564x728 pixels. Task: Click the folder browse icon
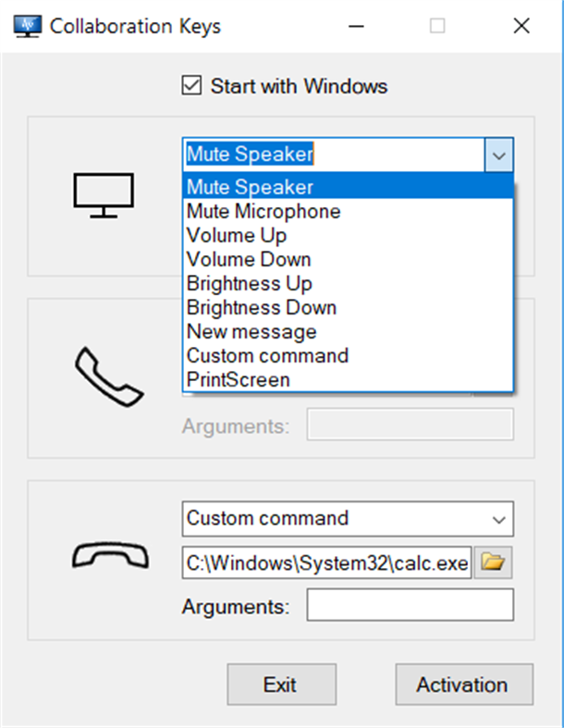point(494,562)
